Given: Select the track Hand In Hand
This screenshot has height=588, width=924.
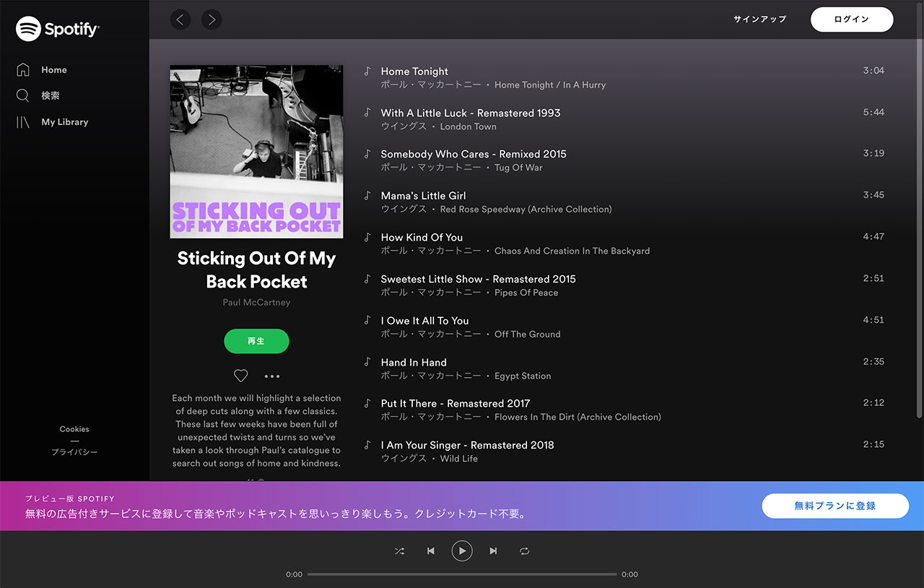Looking at the screenshot, I should 414,362.
